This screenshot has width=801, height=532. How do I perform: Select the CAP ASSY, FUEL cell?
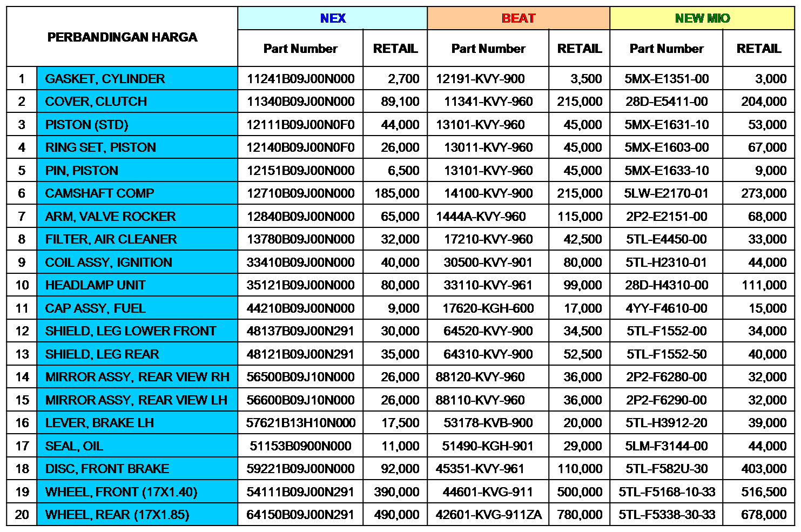tap(137, 308)
